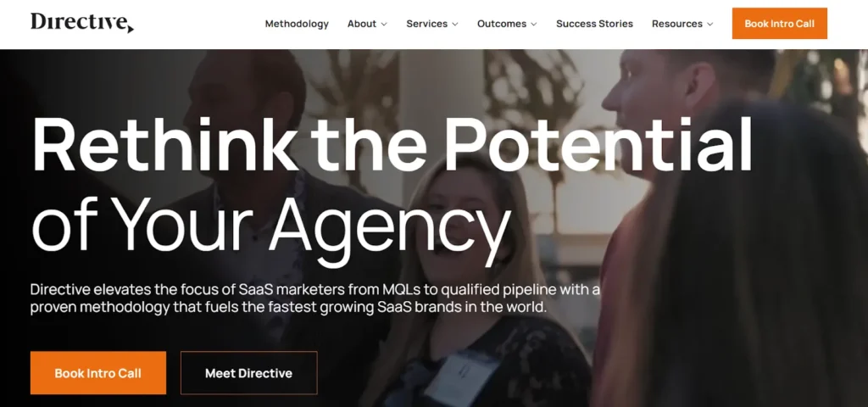Viewport: 868px width, 407px height.
Task: Open the Methodology page
Action: pos(297,24)
